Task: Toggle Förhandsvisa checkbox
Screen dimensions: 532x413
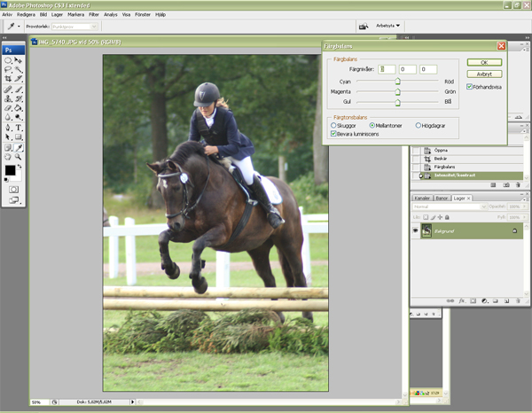Action: point(470,87)
